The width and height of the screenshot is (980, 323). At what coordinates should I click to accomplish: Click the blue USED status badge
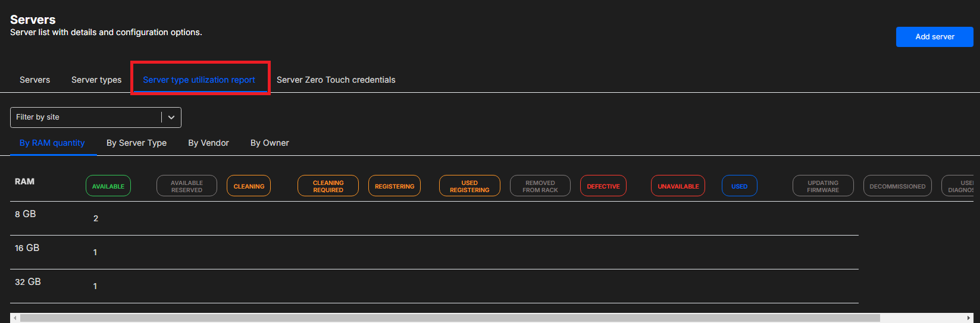tap(739, 186)
